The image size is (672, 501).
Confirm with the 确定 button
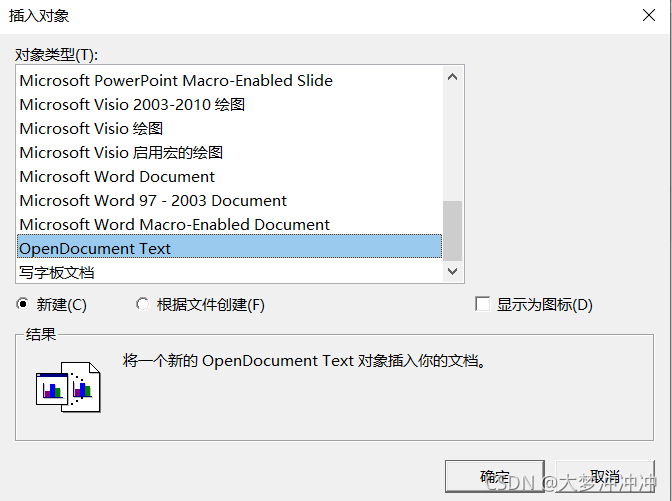495,476
